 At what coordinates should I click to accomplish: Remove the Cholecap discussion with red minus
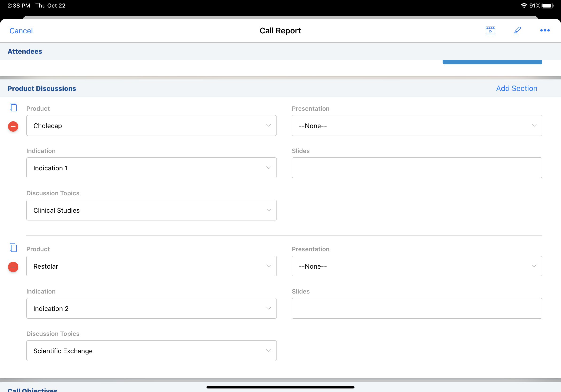point(13,126)
